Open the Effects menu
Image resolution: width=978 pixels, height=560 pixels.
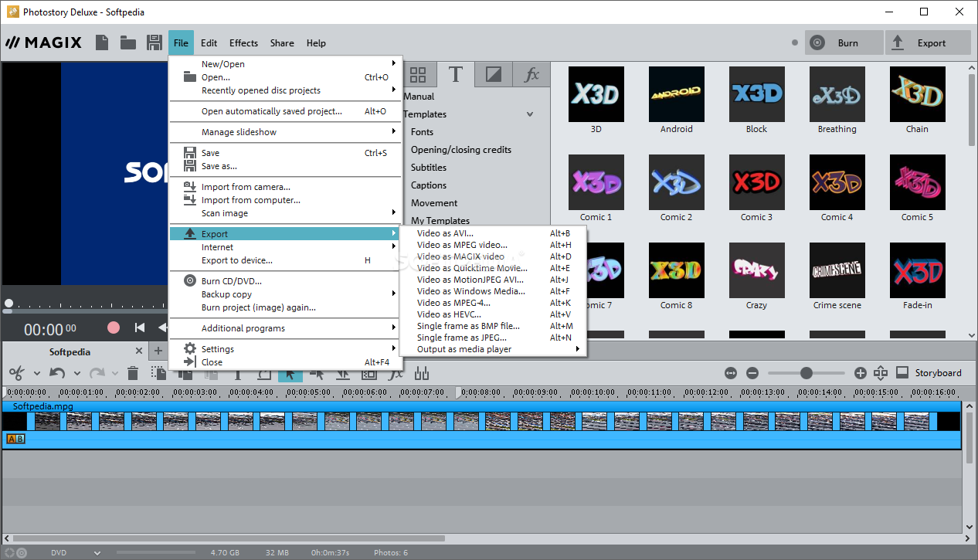[243, 43]
